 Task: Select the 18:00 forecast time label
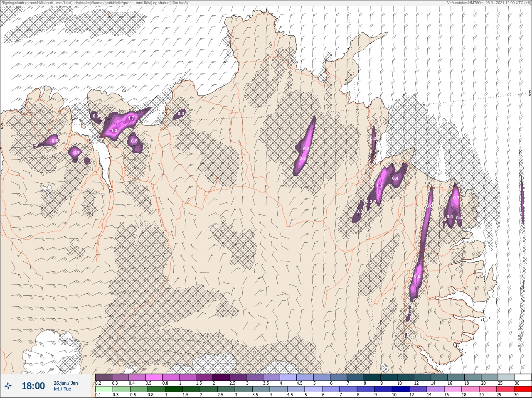33,386
